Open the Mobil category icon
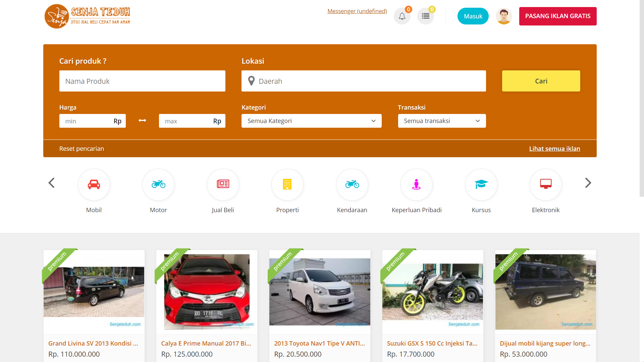The image size is (644, 362). click(x=94, y=185)
